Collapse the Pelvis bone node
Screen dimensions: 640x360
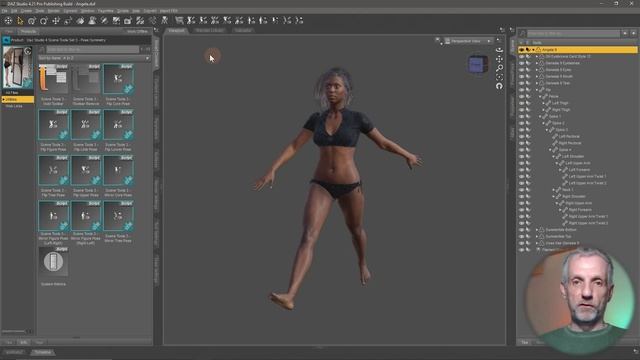[540, 96]
